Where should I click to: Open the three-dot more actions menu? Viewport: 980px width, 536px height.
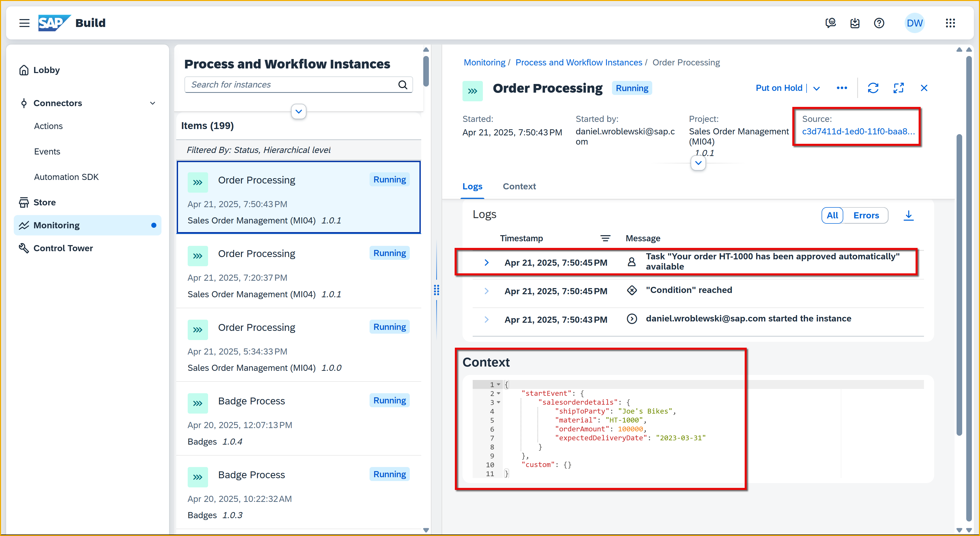pyautogui.click(x=841, y=88)
